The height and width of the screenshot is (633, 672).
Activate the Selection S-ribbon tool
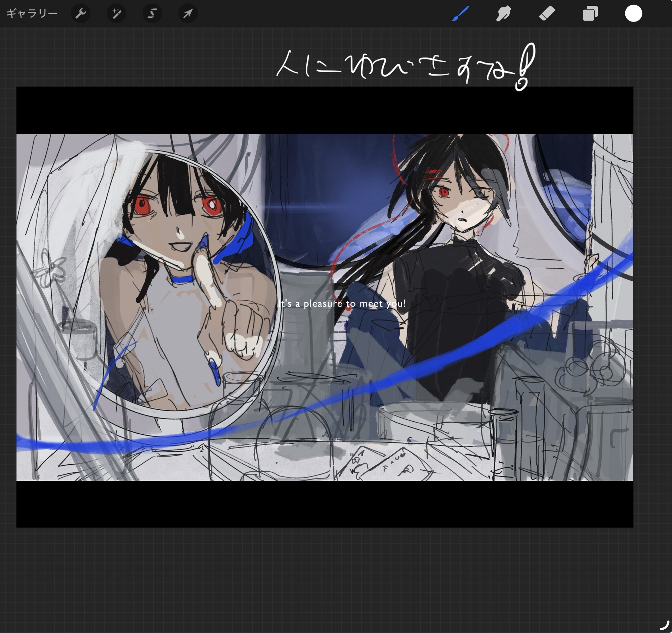152,13
